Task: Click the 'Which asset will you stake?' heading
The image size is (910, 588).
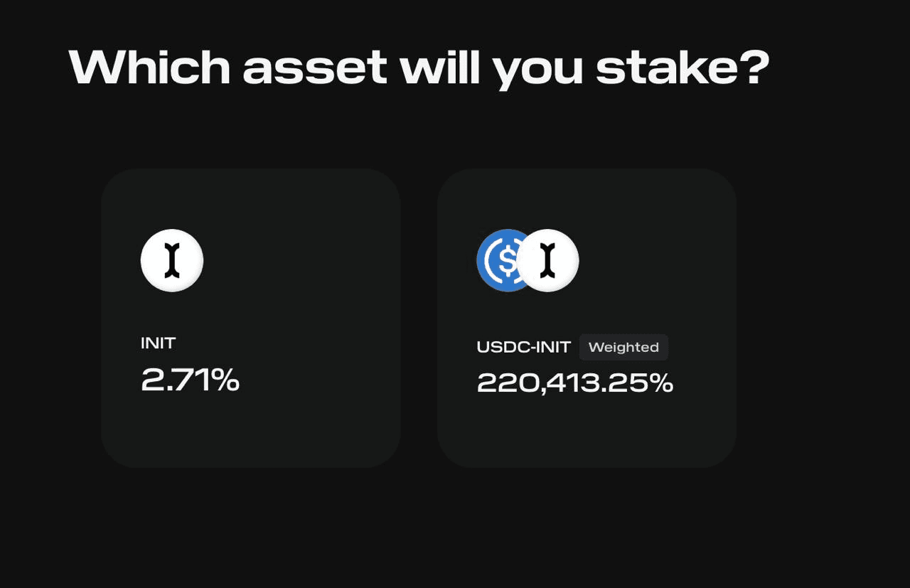Action: [x=419, y=66]
